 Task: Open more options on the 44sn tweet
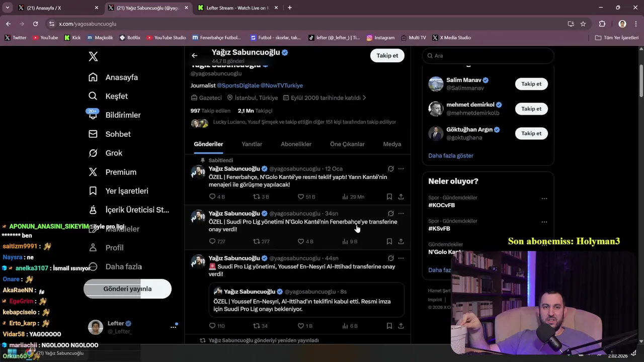click(x=401, y=258)
